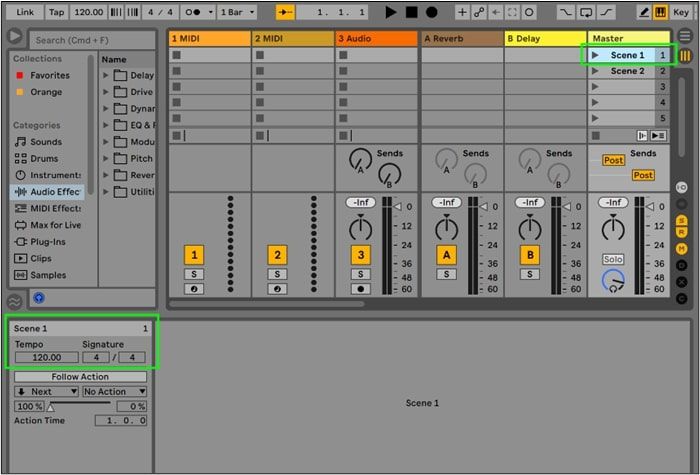Image resolution: width=700 pixels, height=475 pixels.
Task: Start playback with the Play button
Action: (391, 12)
